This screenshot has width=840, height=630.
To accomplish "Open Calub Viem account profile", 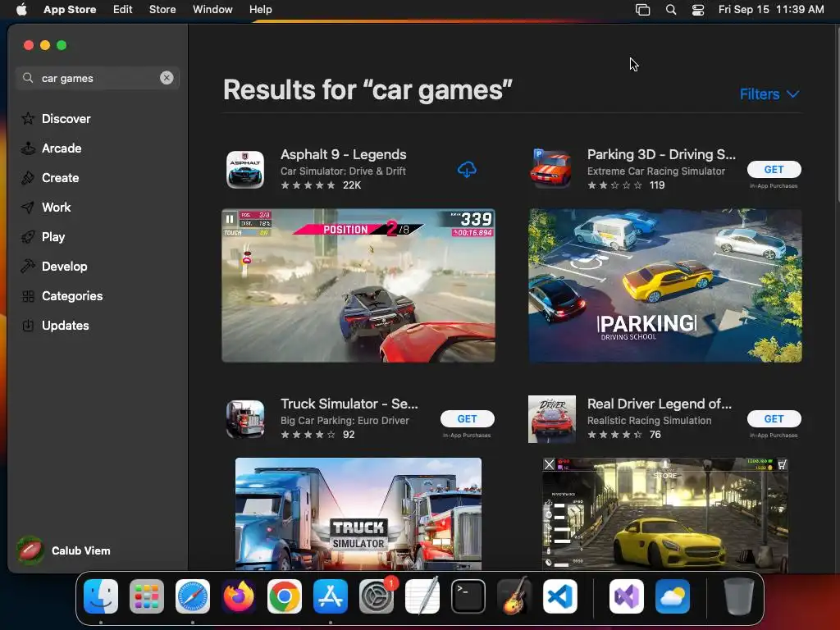I will [63, 550].
